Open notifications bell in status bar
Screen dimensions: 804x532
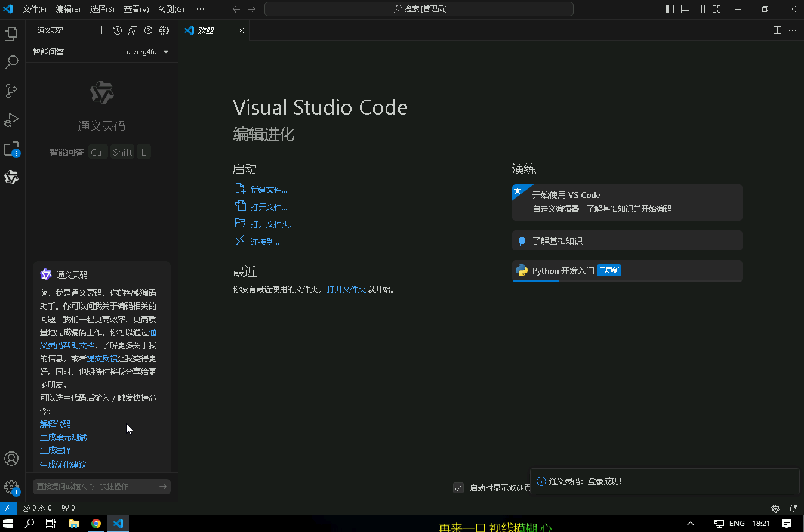coord(793,508)
